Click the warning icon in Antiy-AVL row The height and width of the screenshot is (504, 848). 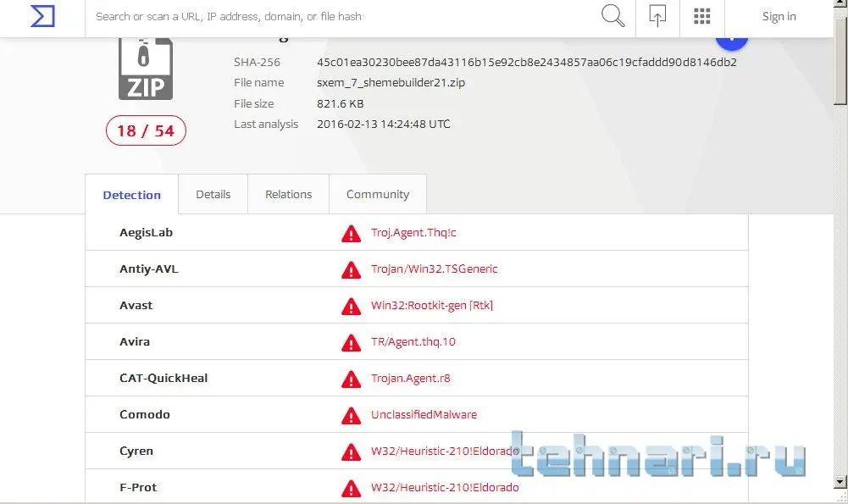click(x=351, y=269)
